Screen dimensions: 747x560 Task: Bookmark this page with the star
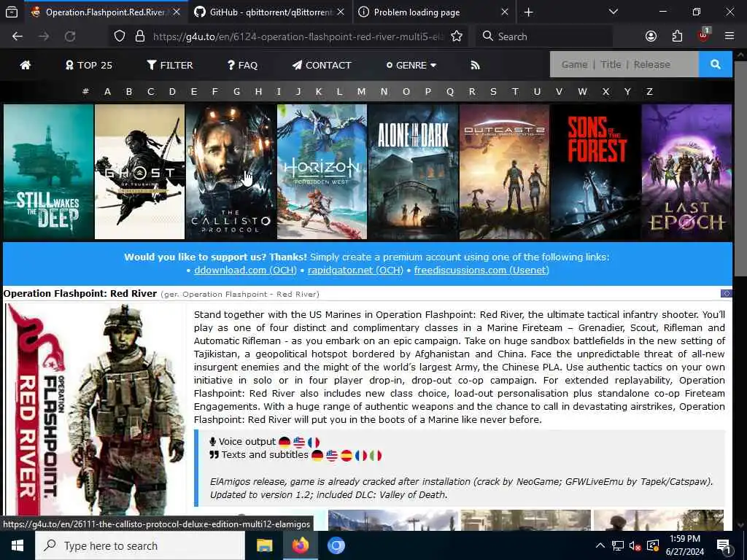pyautogui.click(x=457, y=36)
